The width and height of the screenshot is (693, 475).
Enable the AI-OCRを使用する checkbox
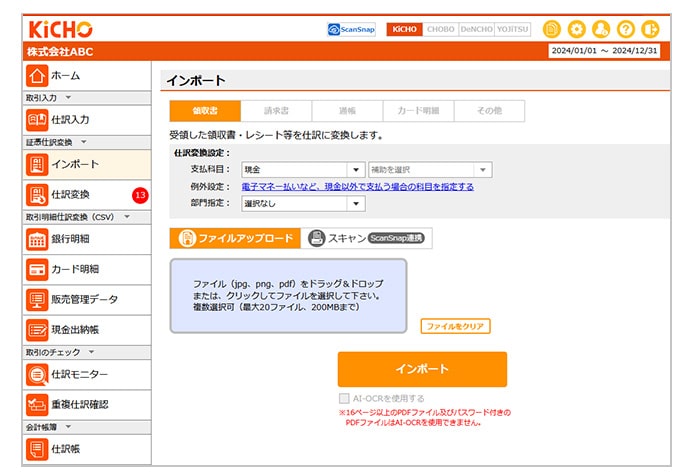[344, 398]
